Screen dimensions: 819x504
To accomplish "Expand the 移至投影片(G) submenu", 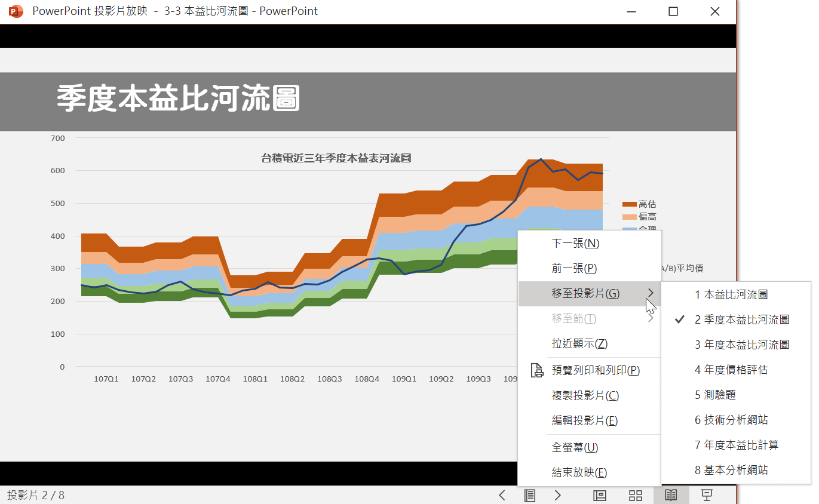I will [590, 294].
